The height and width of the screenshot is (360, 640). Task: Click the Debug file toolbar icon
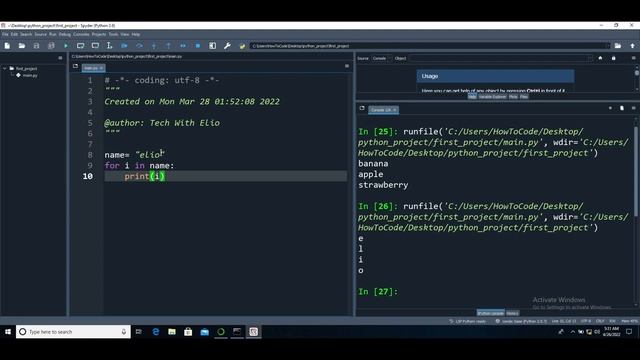124,46
